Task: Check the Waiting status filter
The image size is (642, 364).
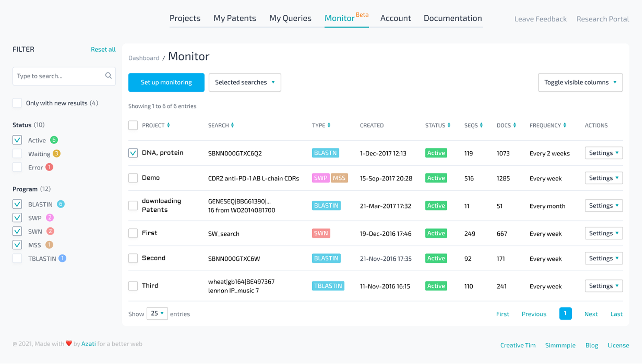Action: click(x=17, y=153)
